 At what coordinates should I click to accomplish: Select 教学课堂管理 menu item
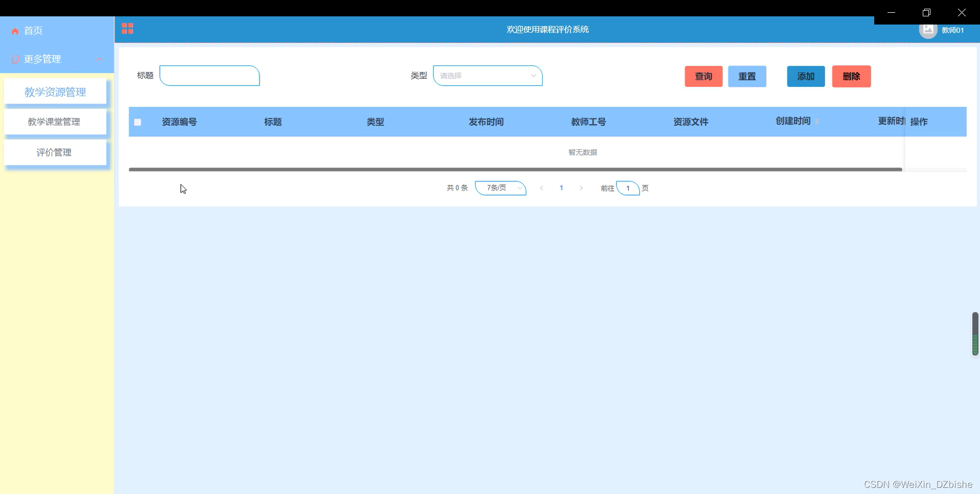(55, 122)
